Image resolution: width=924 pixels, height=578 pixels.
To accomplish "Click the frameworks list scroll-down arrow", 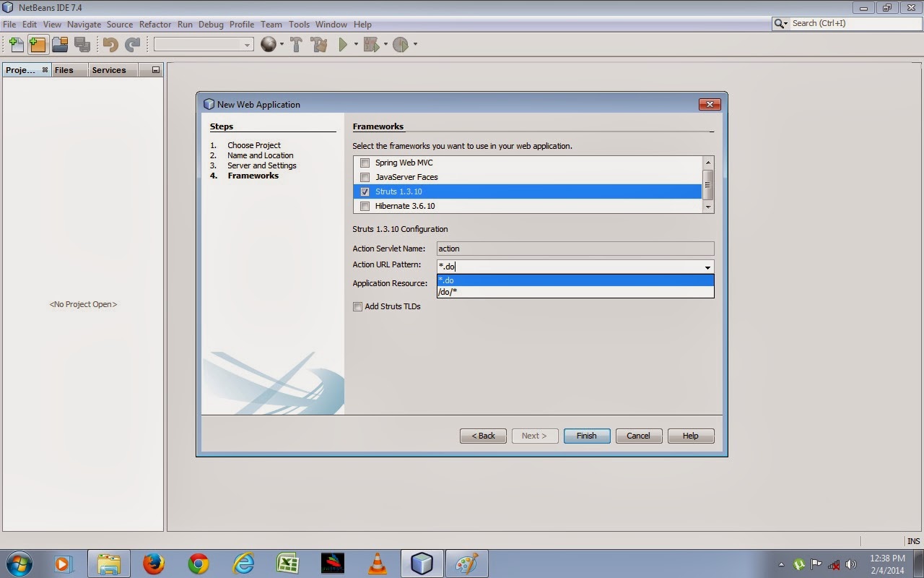I will click(708, 207).
